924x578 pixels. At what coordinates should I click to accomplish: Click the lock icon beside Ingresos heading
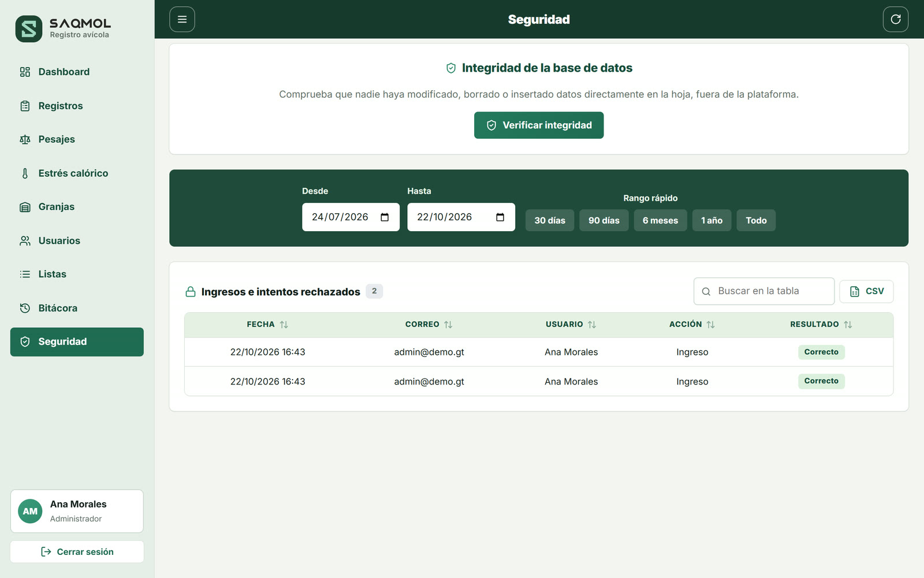[x=191, y=292]
